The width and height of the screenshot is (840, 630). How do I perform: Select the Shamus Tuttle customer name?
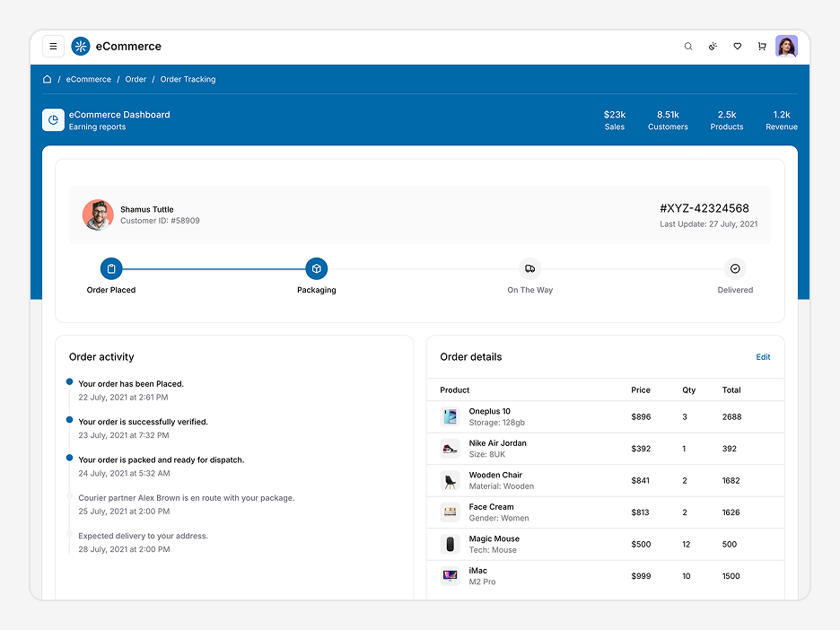pyautogui.click(x=147, y=209)
